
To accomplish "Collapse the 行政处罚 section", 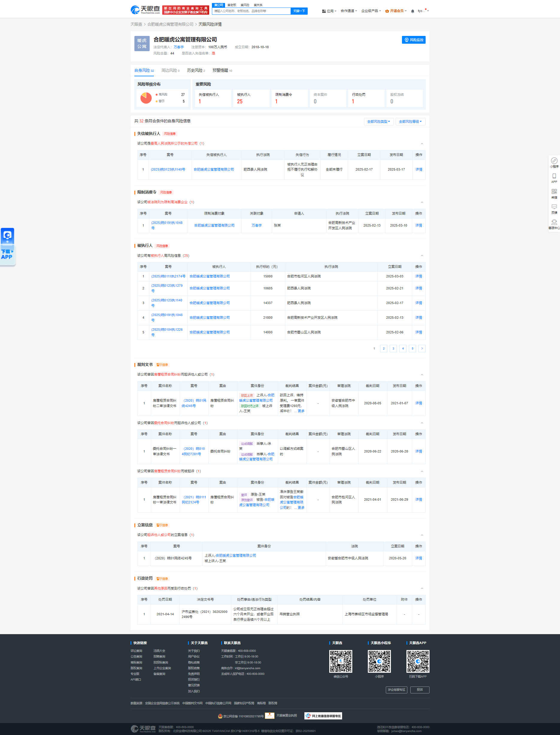I will (x=422, y=588).
